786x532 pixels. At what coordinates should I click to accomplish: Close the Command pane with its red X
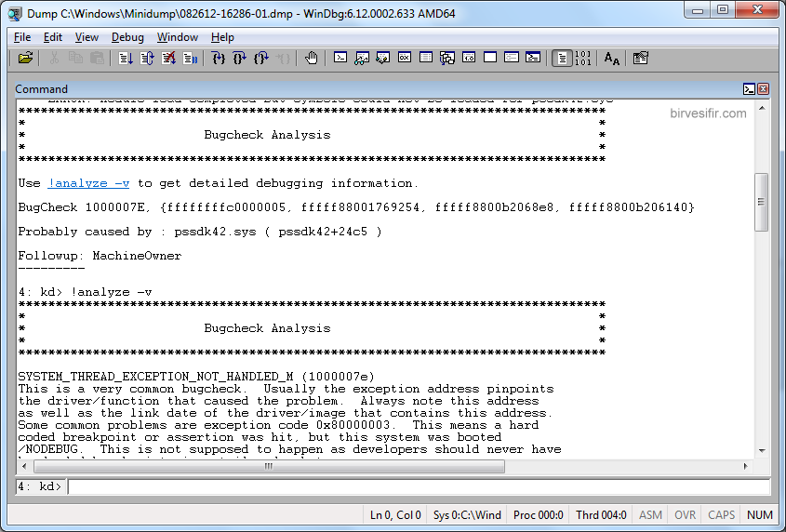point(763,89)
